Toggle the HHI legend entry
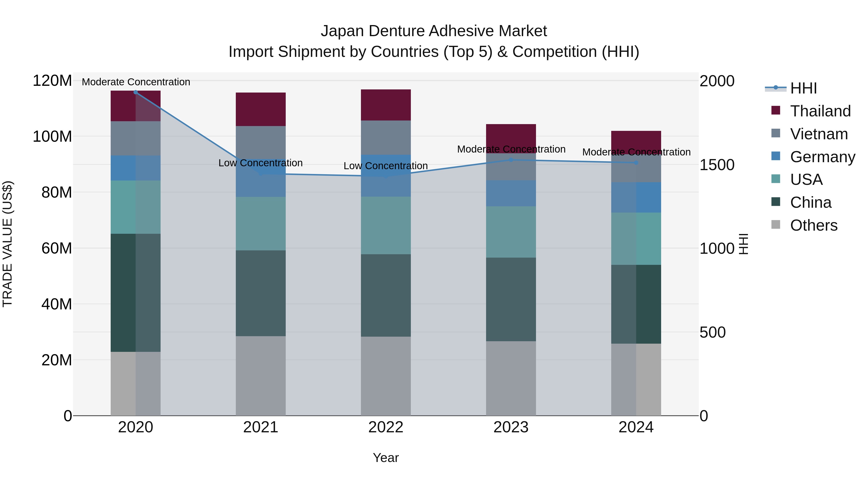The image size is (868, 488). [791, 88]
